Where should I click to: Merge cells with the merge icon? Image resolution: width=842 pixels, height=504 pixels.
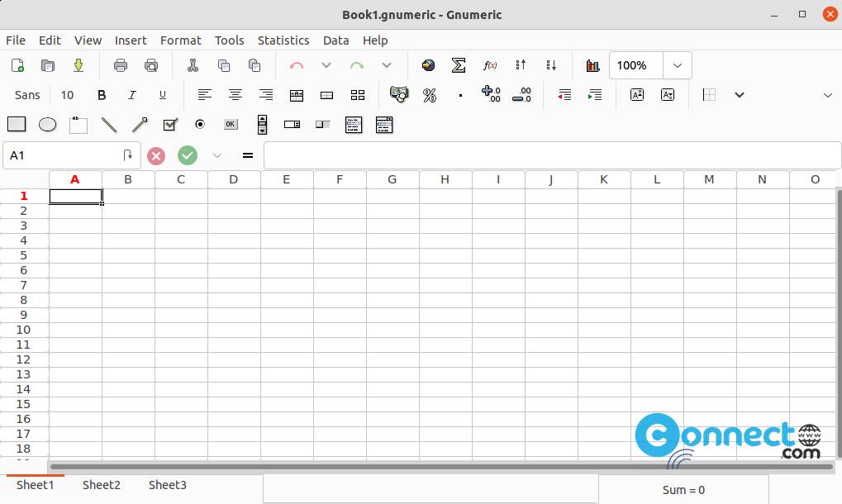click(326, 95)
